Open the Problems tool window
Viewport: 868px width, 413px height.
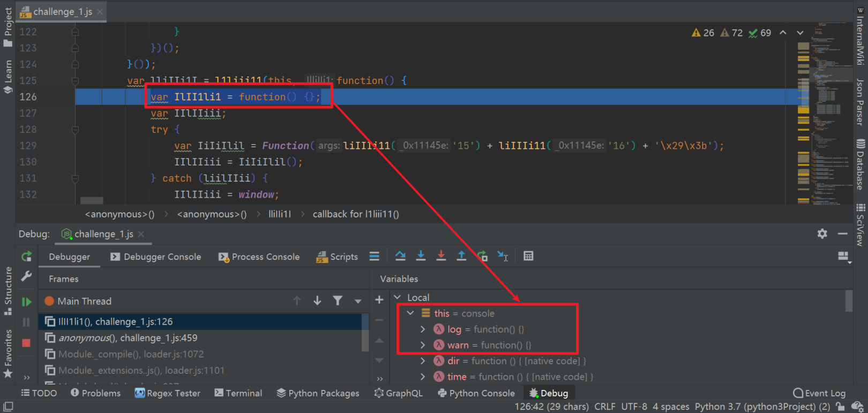point(95,393)
